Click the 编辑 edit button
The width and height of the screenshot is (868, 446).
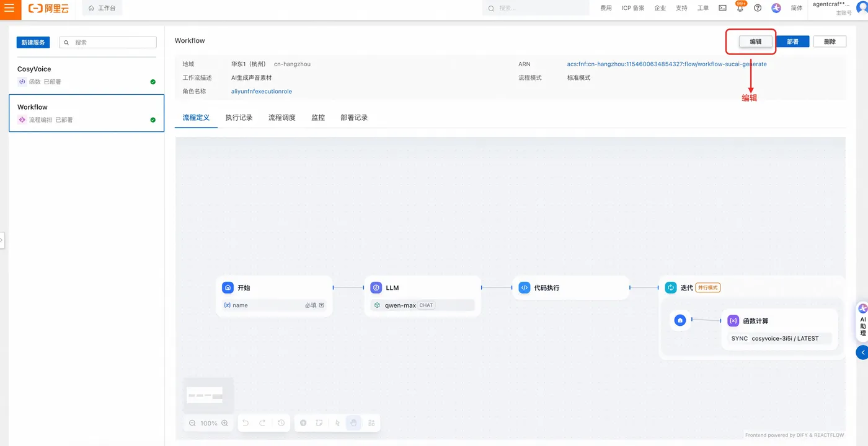[756, 42]
